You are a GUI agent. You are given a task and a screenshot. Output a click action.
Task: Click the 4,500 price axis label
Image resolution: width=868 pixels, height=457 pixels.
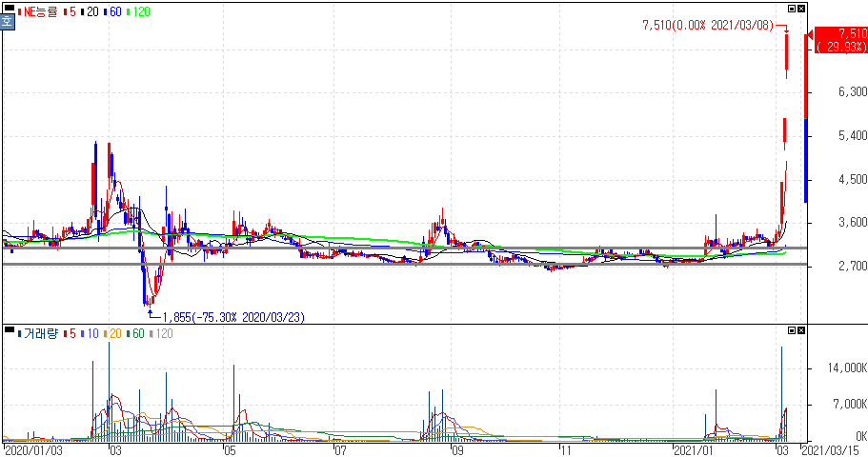[853, 179]
